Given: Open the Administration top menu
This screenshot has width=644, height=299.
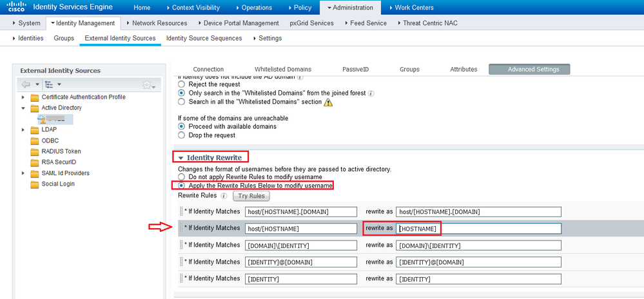Looking at the screenshot, I should (350, 7).
